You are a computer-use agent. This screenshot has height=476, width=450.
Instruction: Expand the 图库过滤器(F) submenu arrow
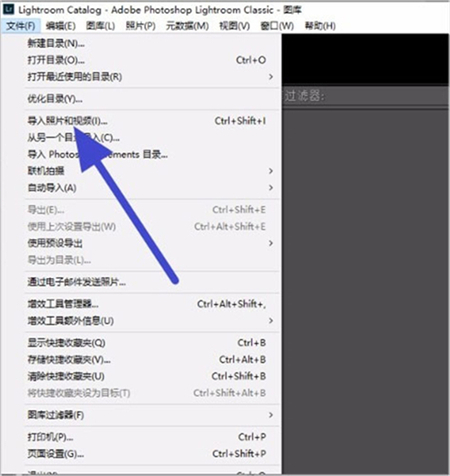pyautogui.click(x=271, y=415)
